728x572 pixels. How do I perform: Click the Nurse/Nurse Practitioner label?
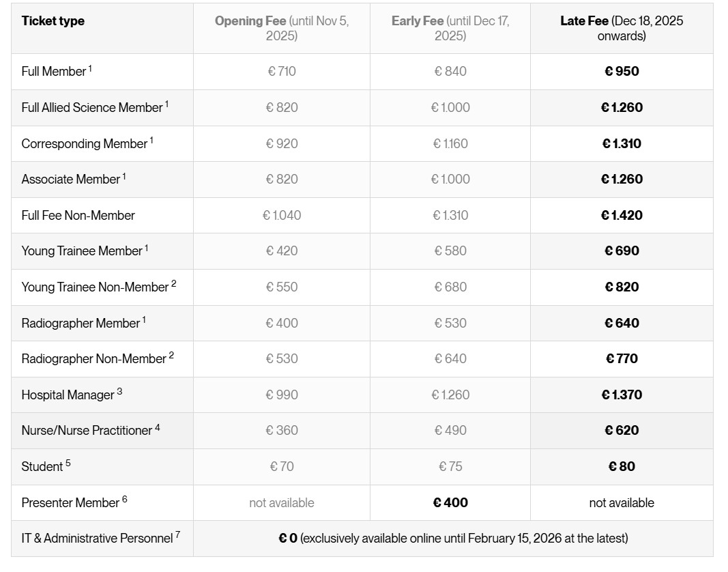[x=87, y=430]
